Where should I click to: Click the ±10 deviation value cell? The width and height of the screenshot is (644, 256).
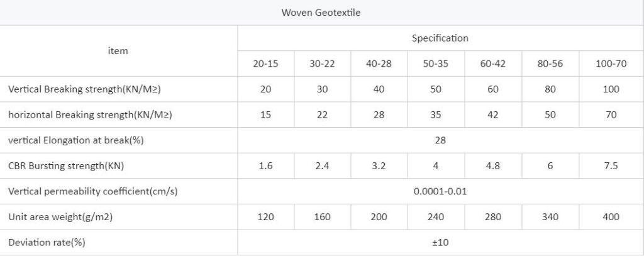tap(440, 242)
